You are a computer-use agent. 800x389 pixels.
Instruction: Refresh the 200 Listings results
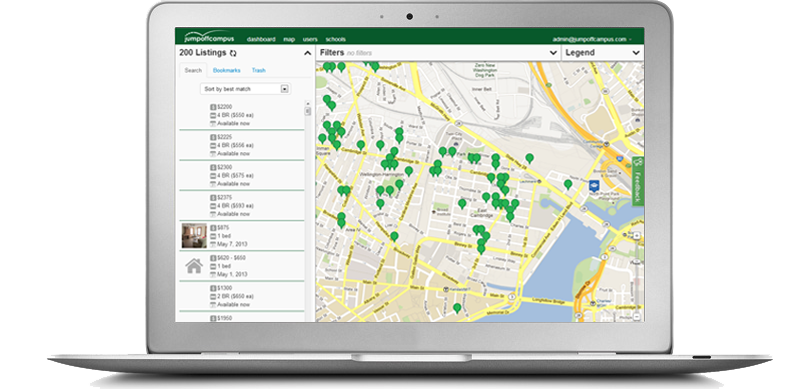[x=233, y=53]
